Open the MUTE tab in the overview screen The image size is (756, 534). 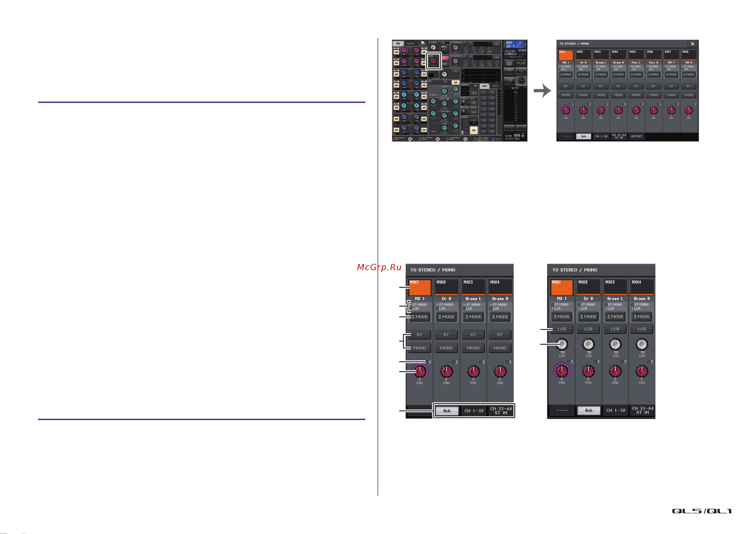pos(495,86)
